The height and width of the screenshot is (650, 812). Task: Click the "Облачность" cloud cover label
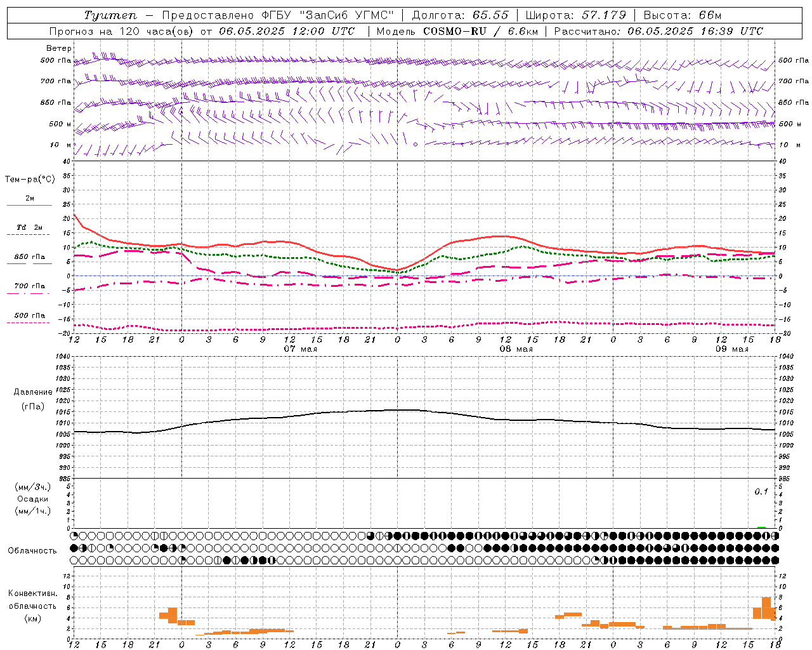(32, 550)
